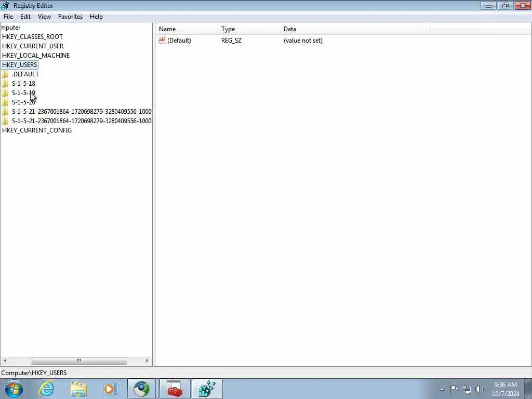Click the tree pane scroll right arrow
Screen dimensions: 532x399
coord(147,361)
